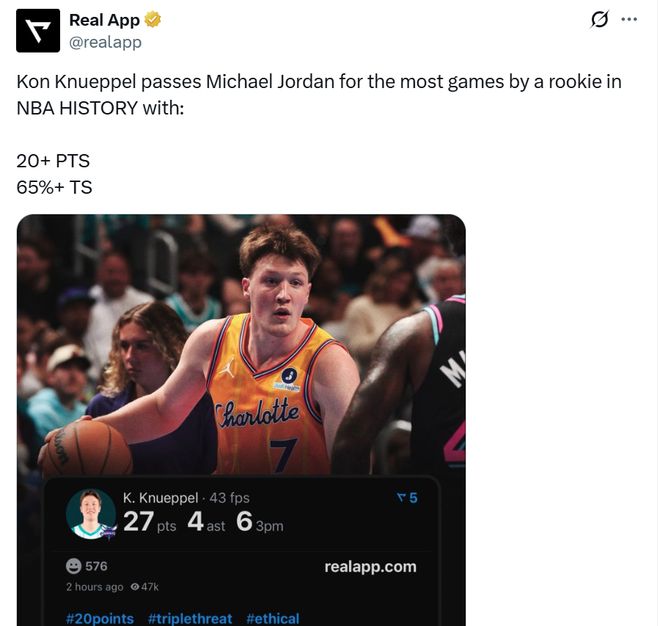Click the Real App display name

104,20
